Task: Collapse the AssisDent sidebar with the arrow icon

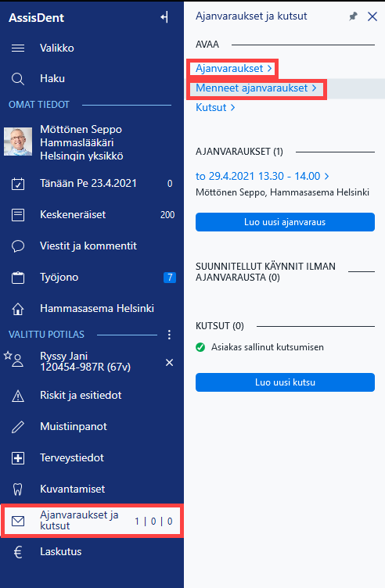Action: (x=164, y=17)
